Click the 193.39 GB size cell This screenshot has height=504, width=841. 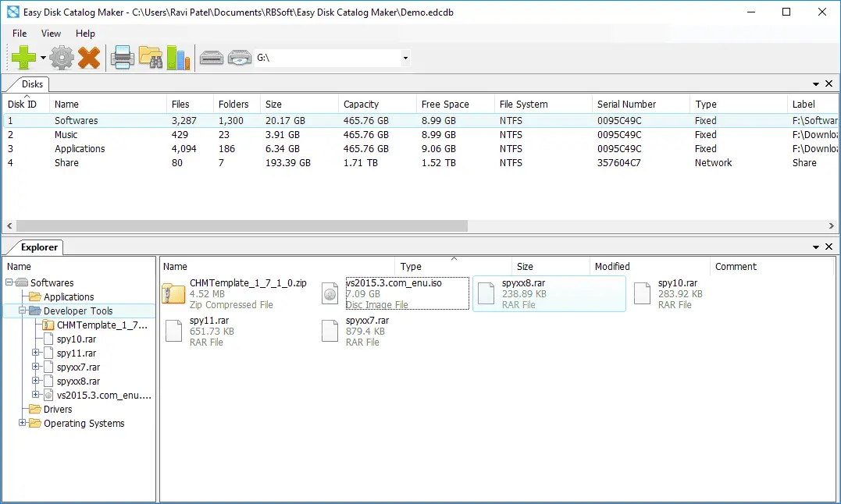click(x=288, y=163)
